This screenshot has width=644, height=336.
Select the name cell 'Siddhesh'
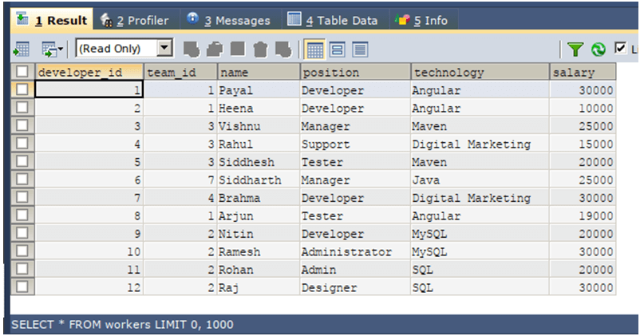[x=259, y=162]
